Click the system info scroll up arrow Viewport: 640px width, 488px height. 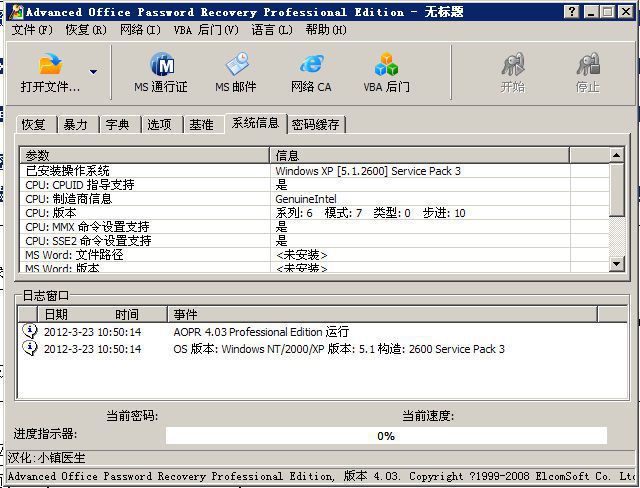[616, 155]
